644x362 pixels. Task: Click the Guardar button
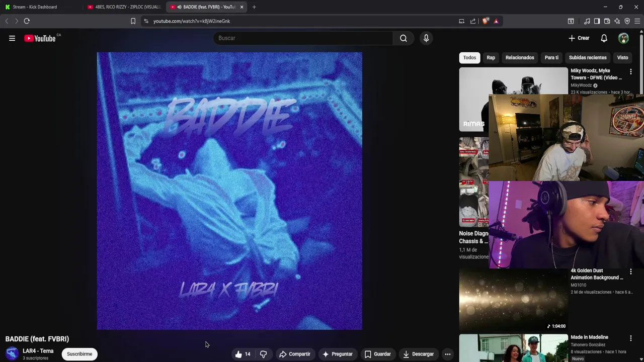tap(378, 354)
